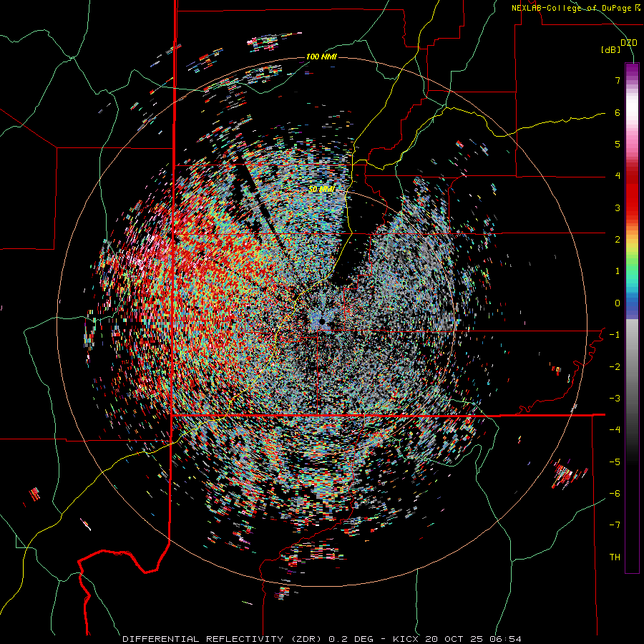Select the -1 value on the color scale
This screenshot has width=644, height=644.
pyautogui.click(x=615, y=335)
